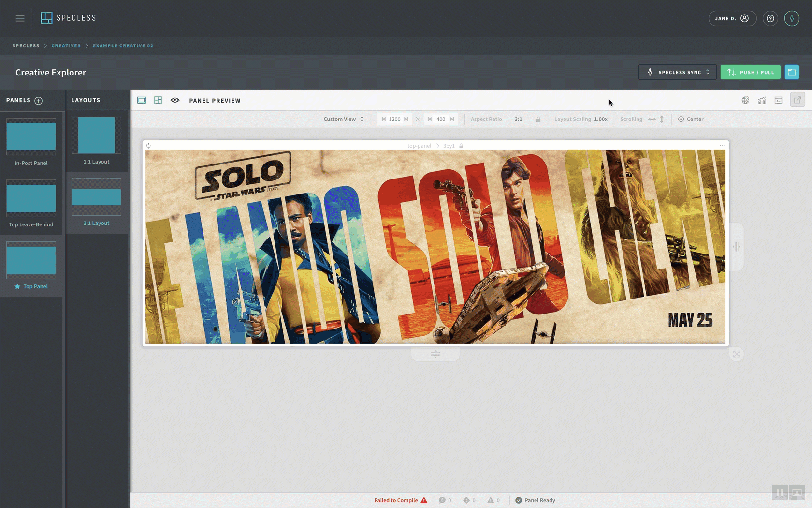Select the Top Leave-Behind panel thumbnail

(31, 198)
